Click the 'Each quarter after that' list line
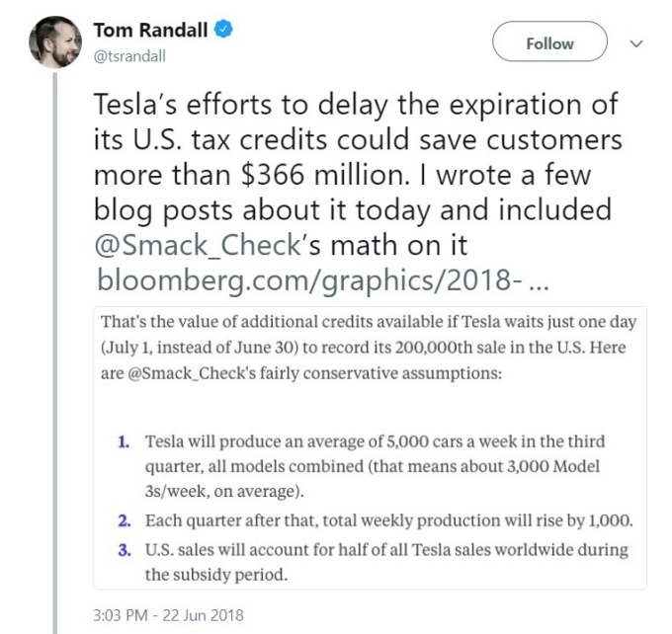The width and height of the screenshot is (672, 634). coord(388,520)
